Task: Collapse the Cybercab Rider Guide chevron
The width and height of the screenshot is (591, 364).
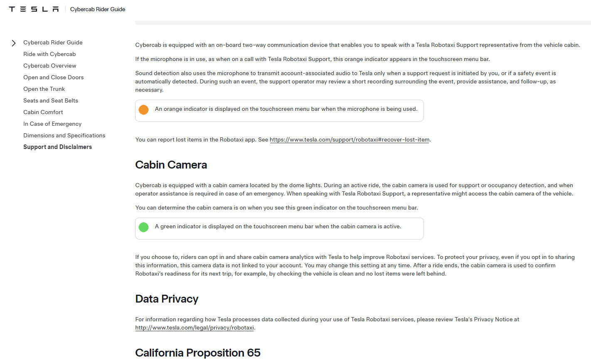Action: coord(14,43)
